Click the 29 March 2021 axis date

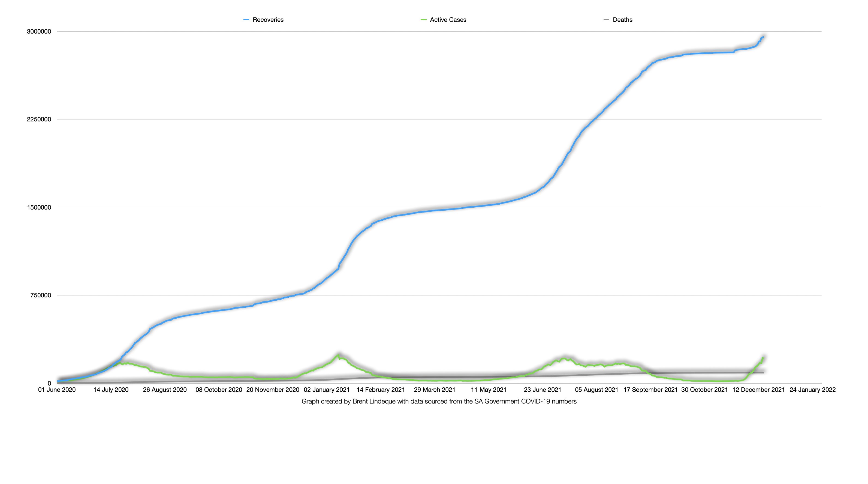point(434,390)
